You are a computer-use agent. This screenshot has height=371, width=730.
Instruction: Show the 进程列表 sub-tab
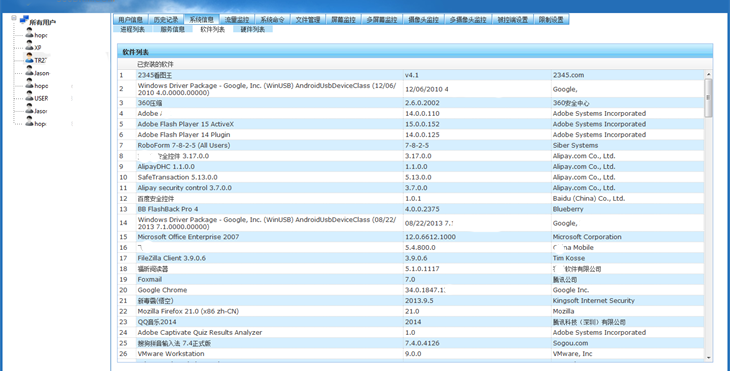[x=133, y=29]
